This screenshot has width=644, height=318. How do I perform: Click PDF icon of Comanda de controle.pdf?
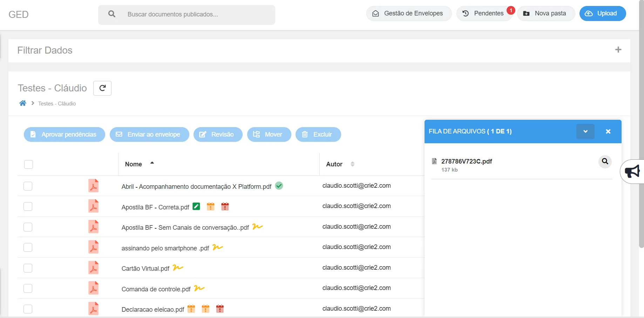[x=93, y=288]
